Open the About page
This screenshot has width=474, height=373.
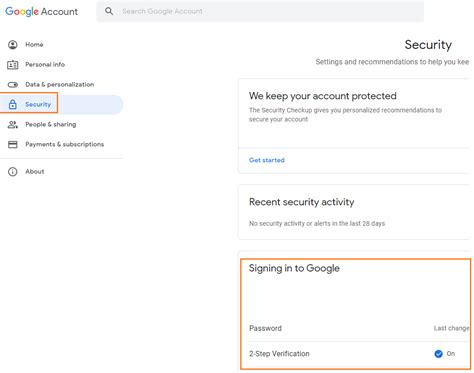tap(35, 171)
